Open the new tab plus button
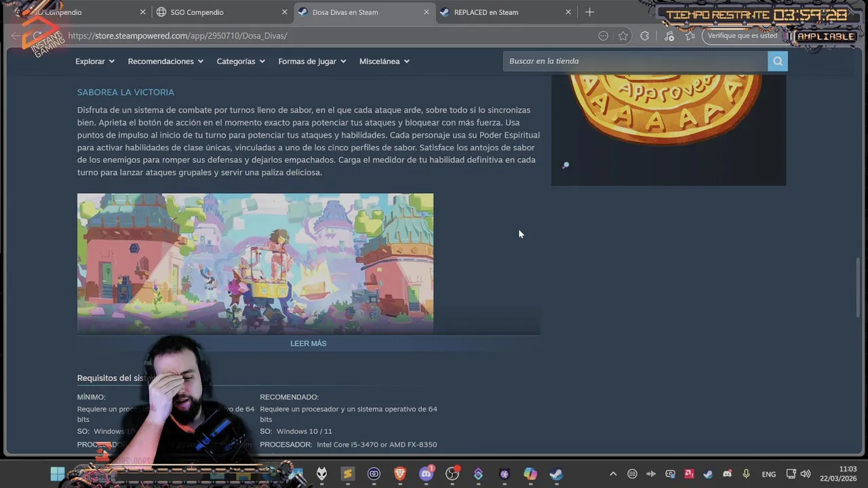The image size is (868, 488). click(589, 12)
